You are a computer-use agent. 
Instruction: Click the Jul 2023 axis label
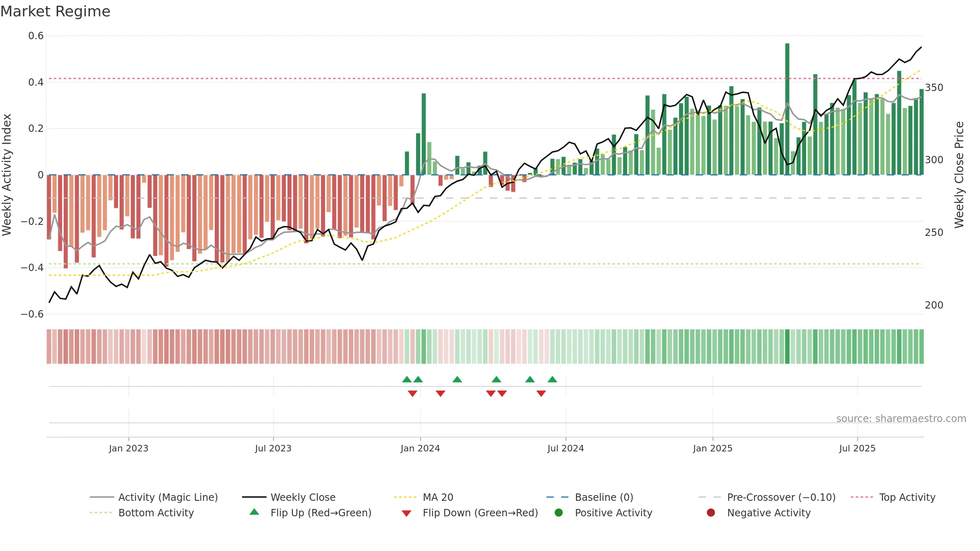coord(273,449)
